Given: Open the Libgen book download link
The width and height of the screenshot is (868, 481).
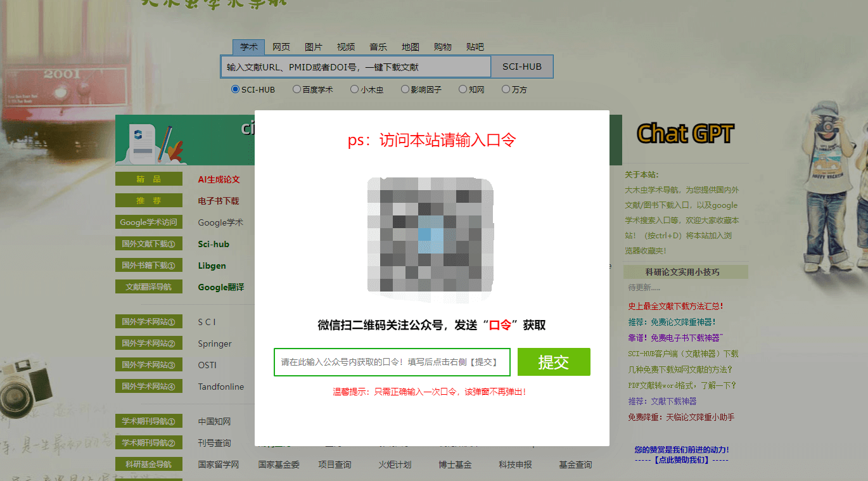Looking at the screenshot, I should point(212,266).
